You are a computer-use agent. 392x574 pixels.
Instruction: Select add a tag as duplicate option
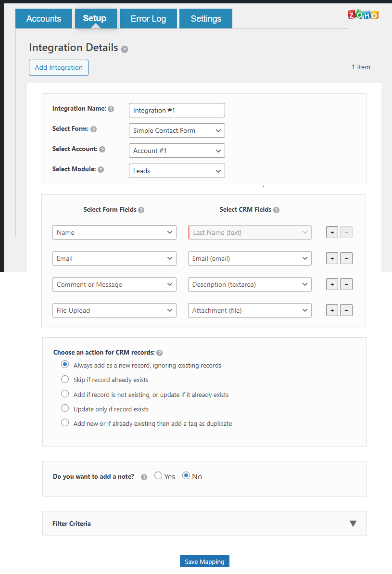pos(65,422)
